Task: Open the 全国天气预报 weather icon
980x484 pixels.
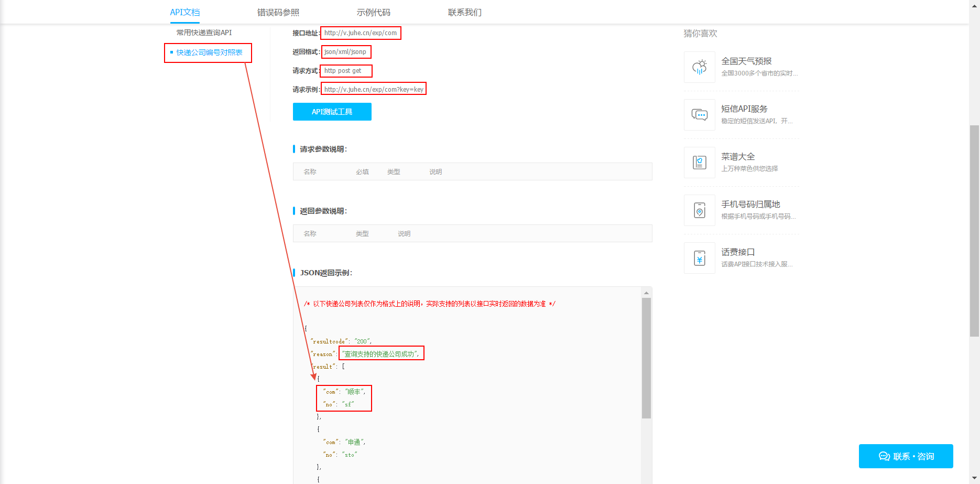Action: [x=700, y=67]
